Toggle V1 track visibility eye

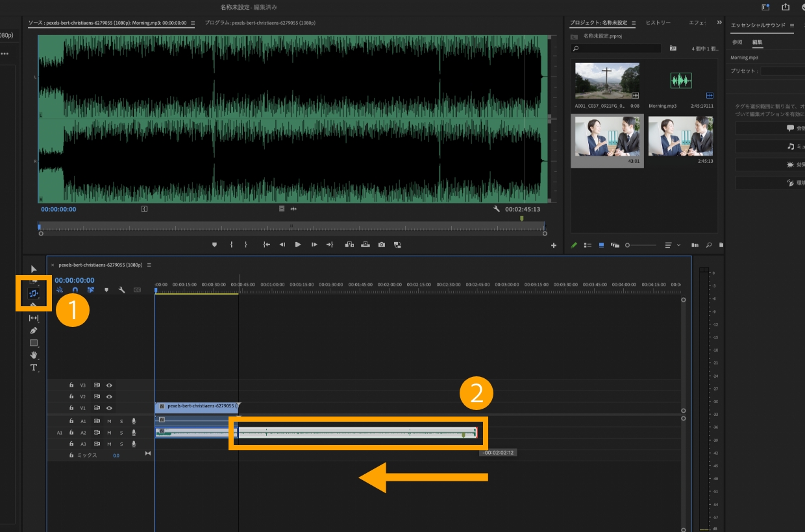tap(109, 408)
